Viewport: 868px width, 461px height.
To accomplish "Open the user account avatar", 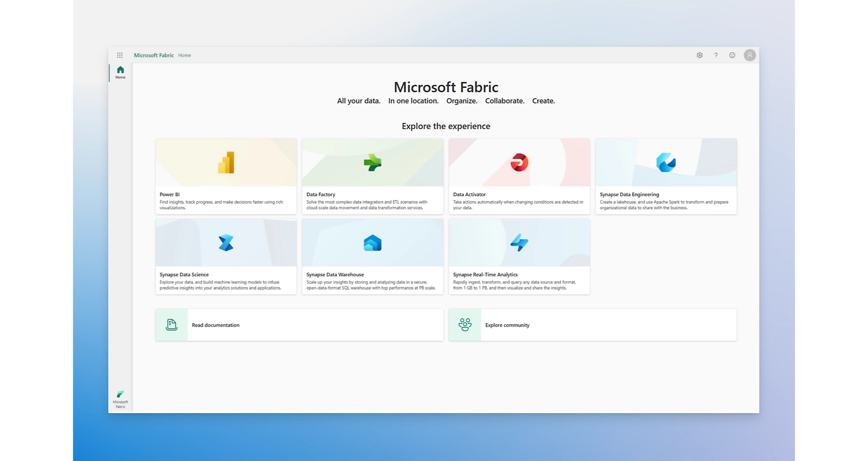I will tap(750, 55).
